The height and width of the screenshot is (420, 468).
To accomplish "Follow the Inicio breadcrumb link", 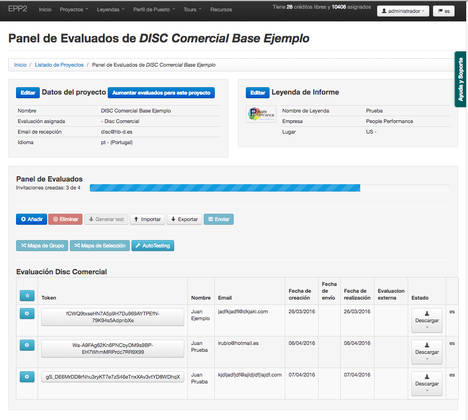I will tap(20, 65).
